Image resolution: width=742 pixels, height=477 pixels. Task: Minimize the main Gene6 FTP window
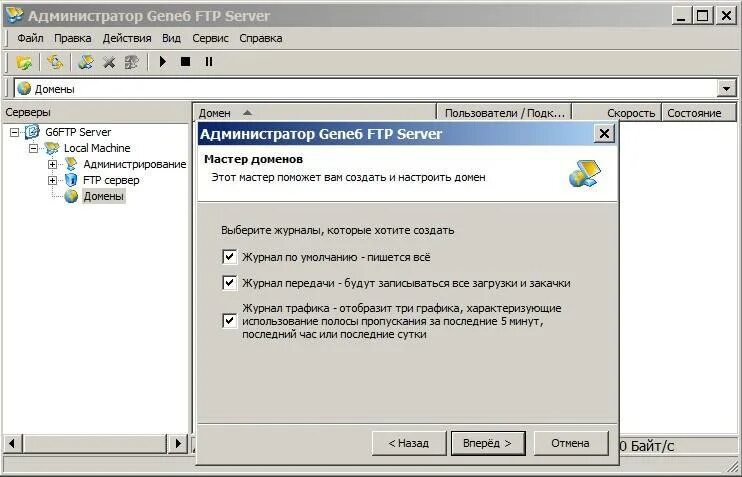tap(681, 16)
